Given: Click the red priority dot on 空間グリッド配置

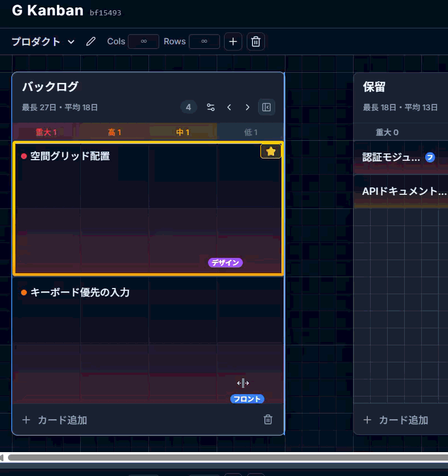Looking at the screenshot, I should pos(24,156).
